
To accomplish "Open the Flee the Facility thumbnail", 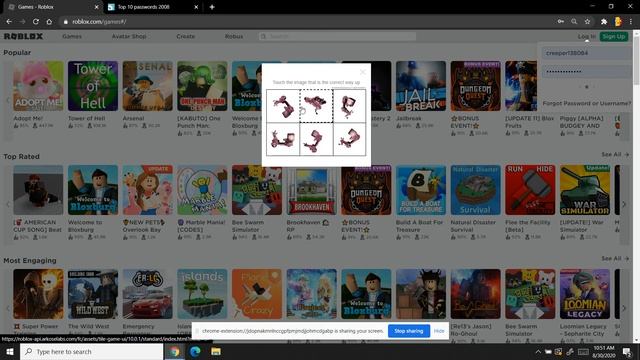I will [x=530, y=190].
